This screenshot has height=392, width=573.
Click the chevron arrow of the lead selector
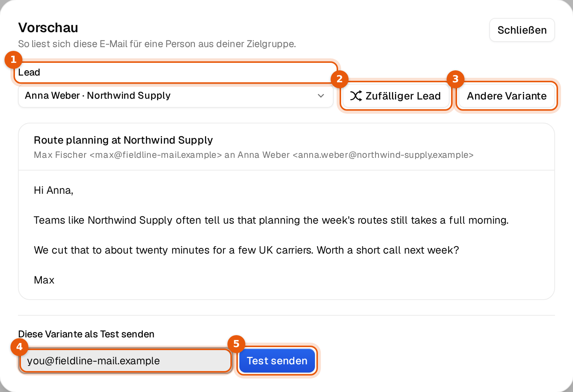tap(321, 96)
